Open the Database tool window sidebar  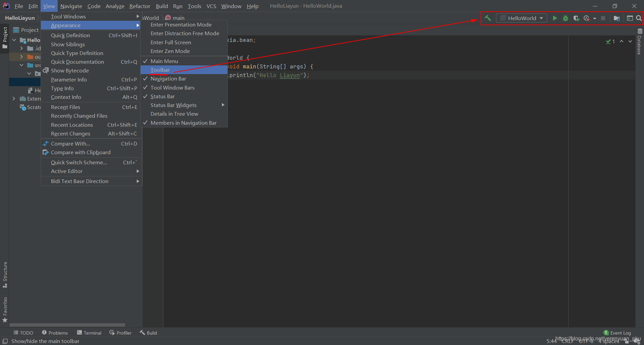click(639, 42)
